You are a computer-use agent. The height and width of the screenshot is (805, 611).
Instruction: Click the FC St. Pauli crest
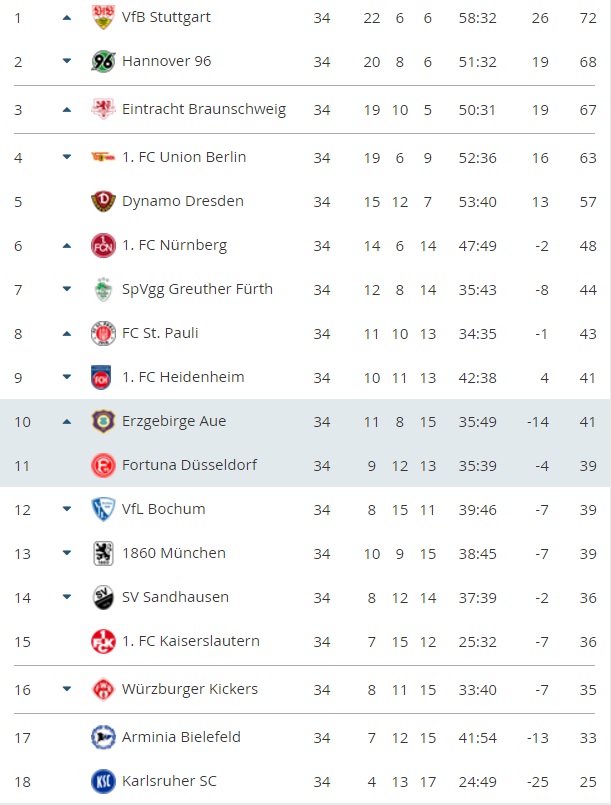(103, 333)
